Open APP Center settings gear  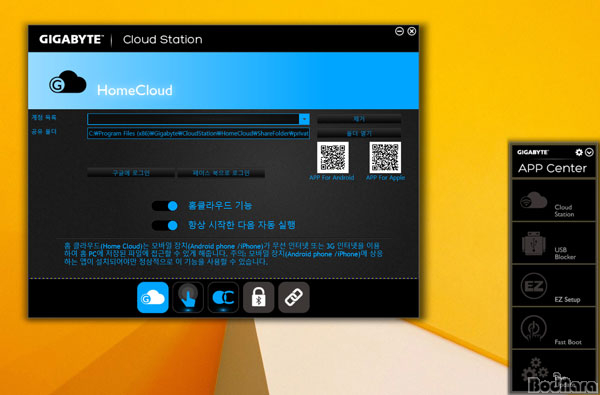(579, 152)
